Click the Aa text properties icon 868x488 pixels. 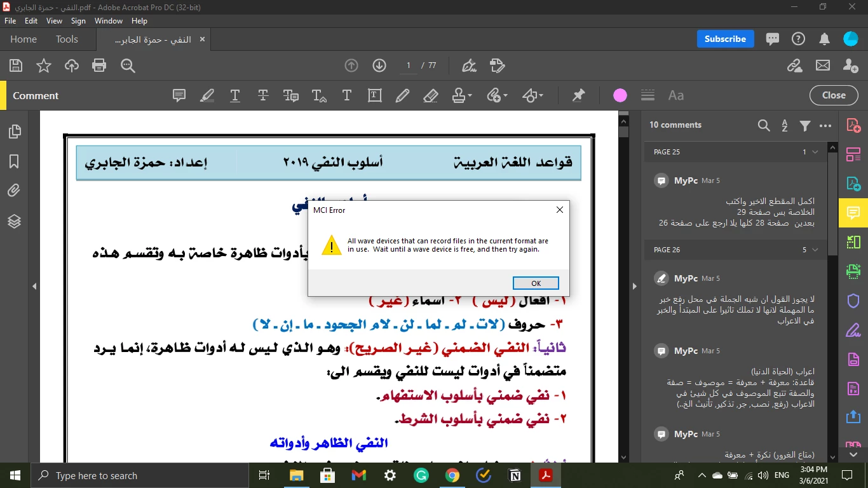pyautogui.click(x=676, y=95)
